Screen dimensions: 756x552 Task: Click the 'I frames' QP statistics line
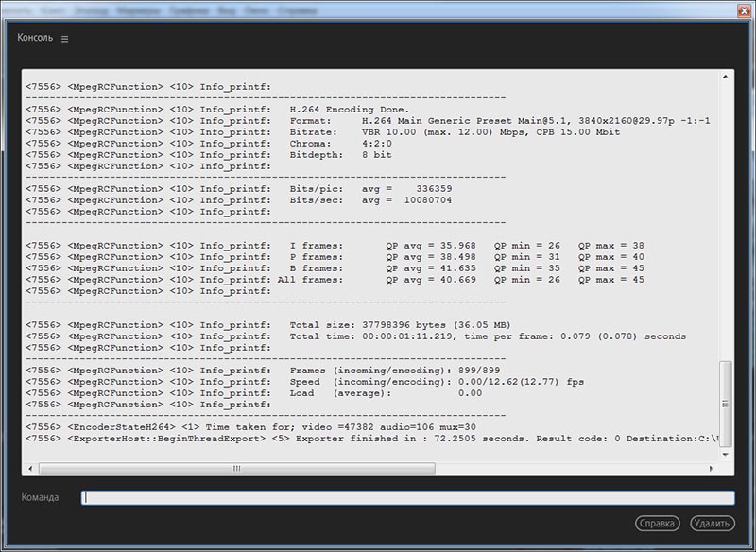tap(335, 246)
